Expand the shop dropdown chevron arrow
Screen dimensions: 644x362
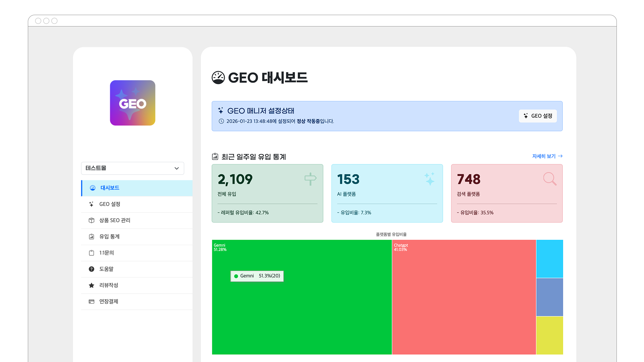click(176, 168)
